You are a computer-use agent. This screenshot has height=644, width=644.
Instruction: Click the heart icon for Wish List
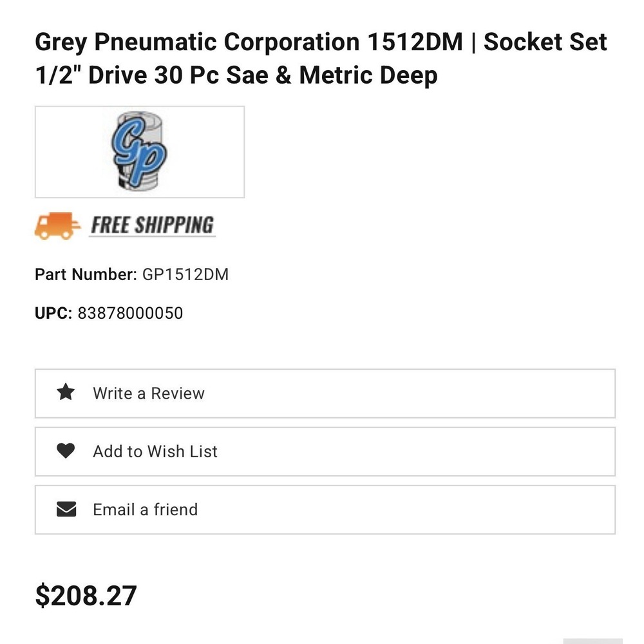(x=66, y=451)
